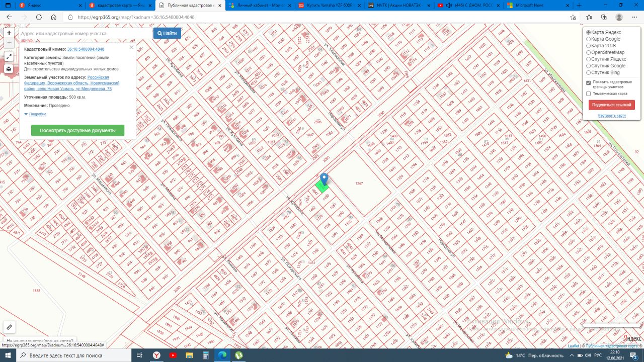644x362 pixels.
Task: Switch the РУС input language indicator
Action: pyautogui.click(x=598, y=355)
